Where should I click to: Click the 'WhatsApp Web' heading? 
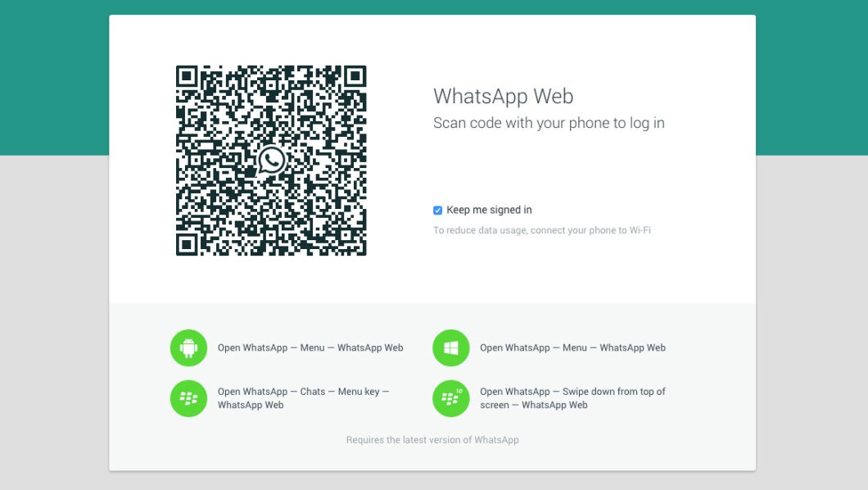click(504, 97)
